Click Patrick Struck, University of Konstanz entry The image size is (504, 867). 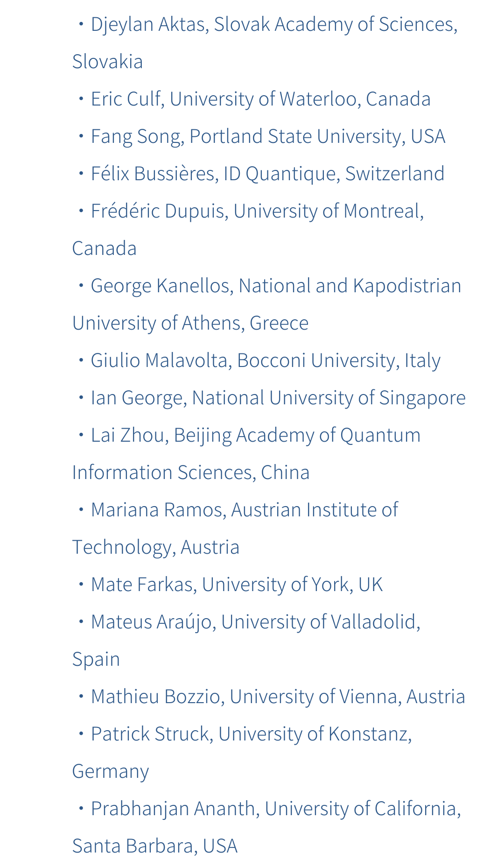(x=242, y=753)
